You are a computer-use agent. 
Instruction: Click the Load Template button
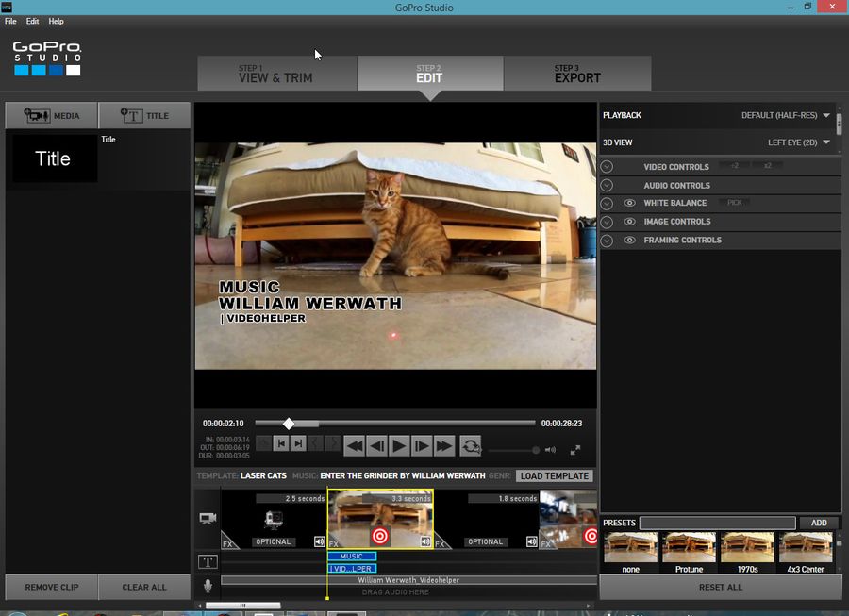555,475
